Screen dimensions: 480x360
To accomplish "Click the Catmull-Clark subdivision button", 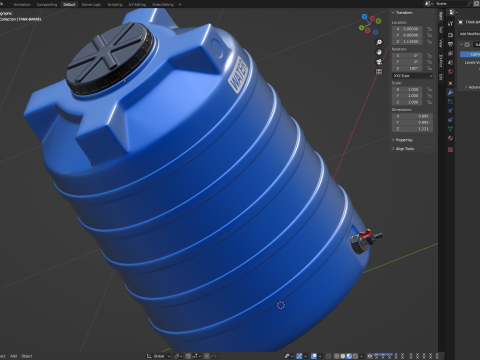I will [x=470, y=54].
